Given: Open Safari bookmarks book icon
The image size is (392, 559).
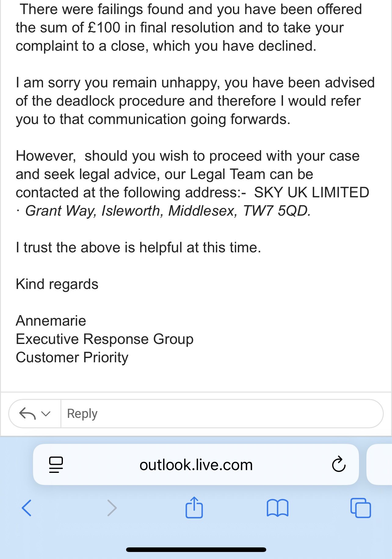Looking at the screenshot, I should (278, 508).
